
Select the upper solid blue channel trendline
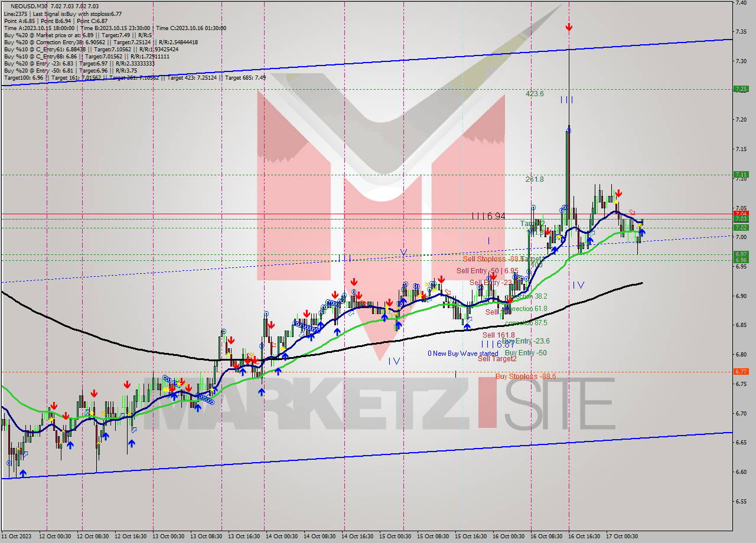coord(366,63)
